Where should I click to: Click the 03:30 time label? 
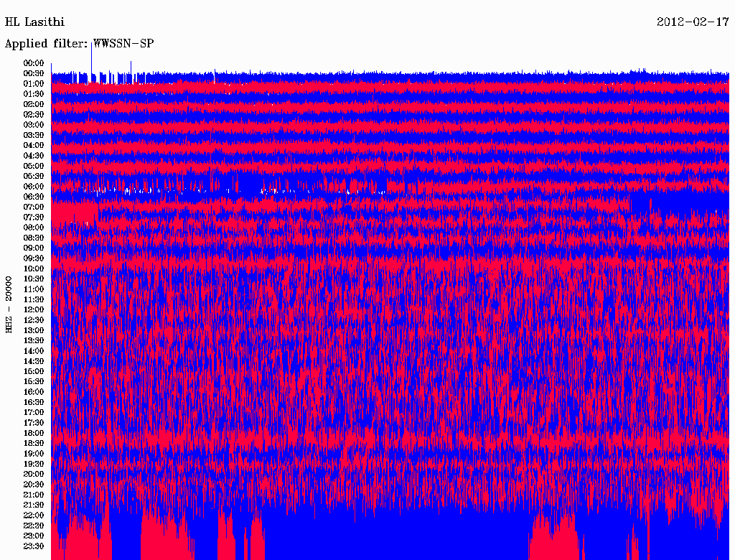[x=34, y=135]
